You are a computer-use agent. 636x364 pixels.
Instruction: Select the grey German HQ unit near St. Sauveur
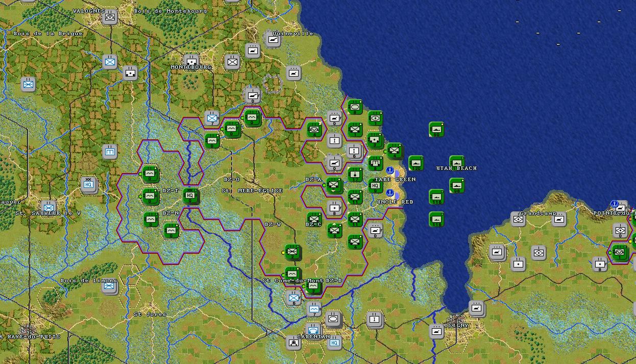coord(88,185)
